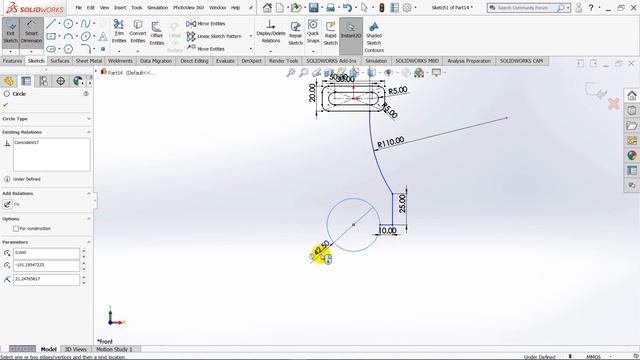640x360 pixels.
Task: Open the Motion Study 1 tab
Action: click(114, 349)
